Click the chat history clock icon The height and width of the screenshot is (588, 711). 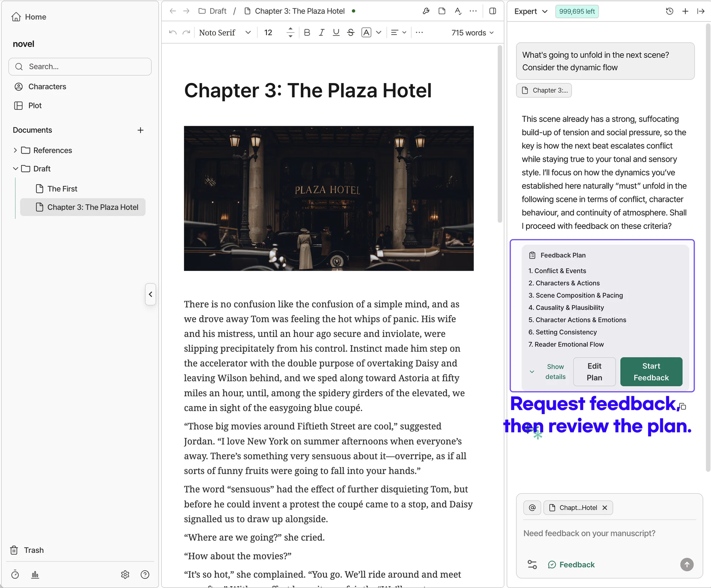669,11
